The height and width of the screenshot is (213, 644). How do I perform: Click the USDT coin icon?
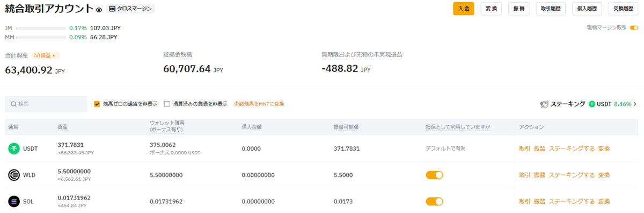[x=14, y=149]
